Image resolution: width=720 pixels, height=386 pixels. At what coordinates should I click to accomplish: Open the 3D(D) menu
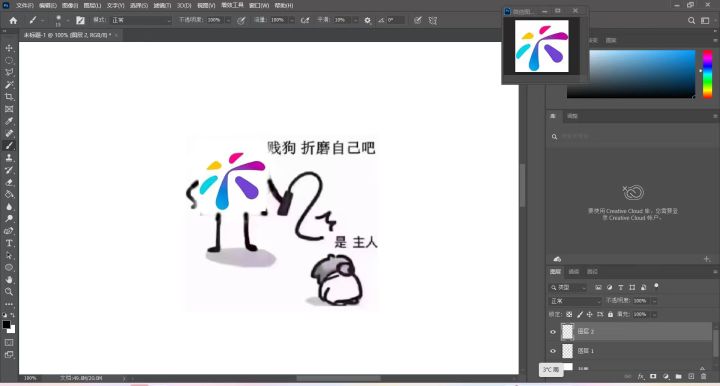click(184, 6)
